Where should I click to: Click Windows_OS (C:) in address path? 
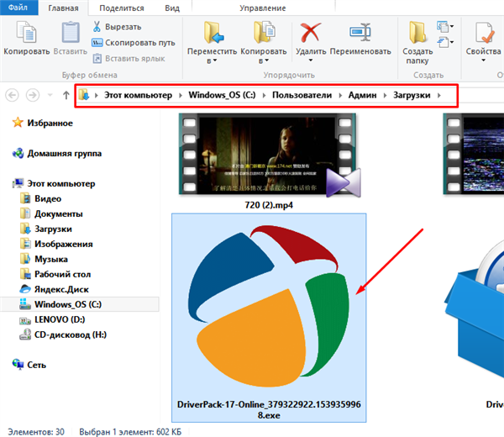222,95
